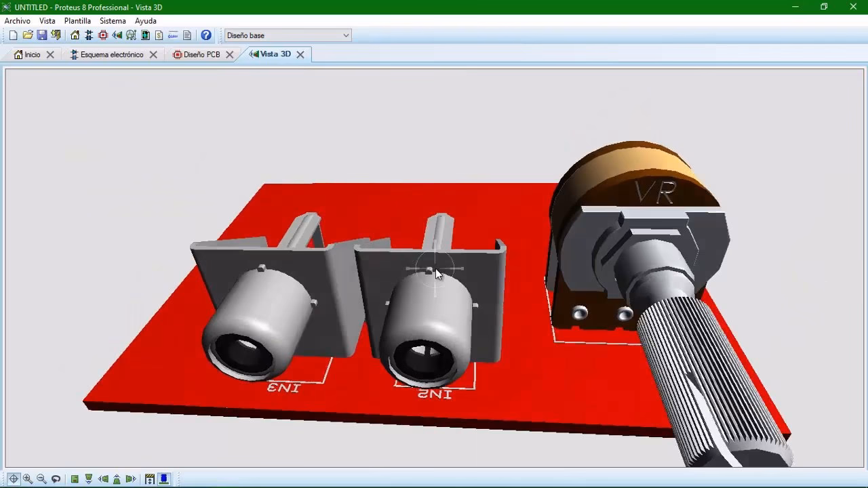Image resolution: width=868 pixels, height=488 pixels.
Task: Click the PCB Layout chip icon
Action: pyautogui.click(x=103, y=35)
